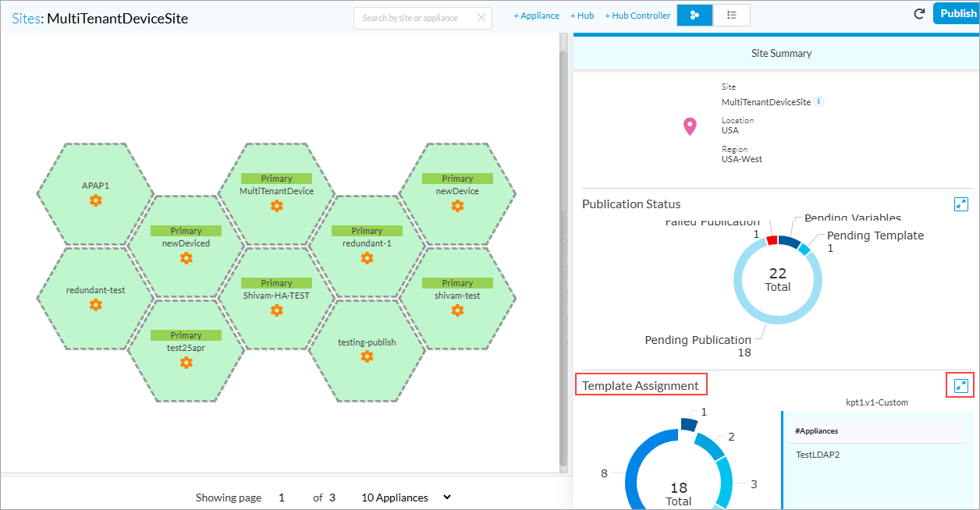The width and height of the screenshot is (980, 510).
Task: Click the refresh icon beside Publish
Action: (919, 14)
